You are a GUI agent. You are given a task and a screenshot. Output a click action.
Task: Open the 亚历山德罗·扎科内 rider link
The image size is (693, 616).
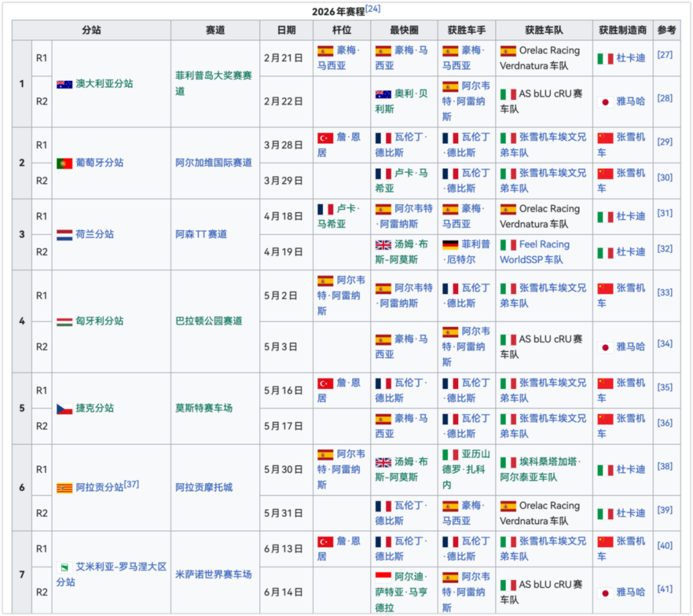(x=466, y=469)
